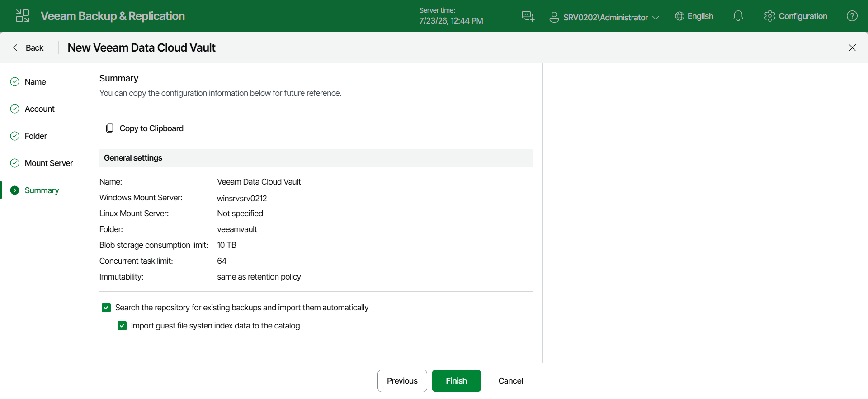Viewport: 868px width, 399px height.
Task: Click the Veeam dashboard logo icon
Action: coord(23,16)
